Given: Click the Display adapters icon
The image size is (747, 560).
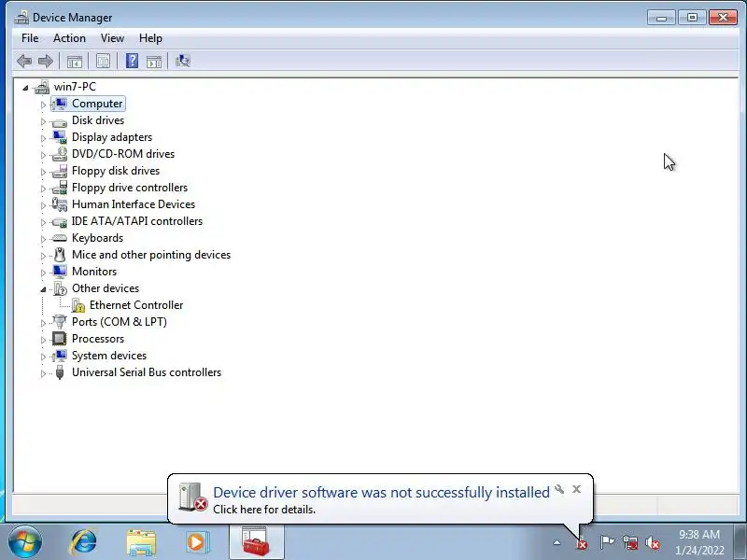Looking at the screenshot, I should click(x=60, y=137).
